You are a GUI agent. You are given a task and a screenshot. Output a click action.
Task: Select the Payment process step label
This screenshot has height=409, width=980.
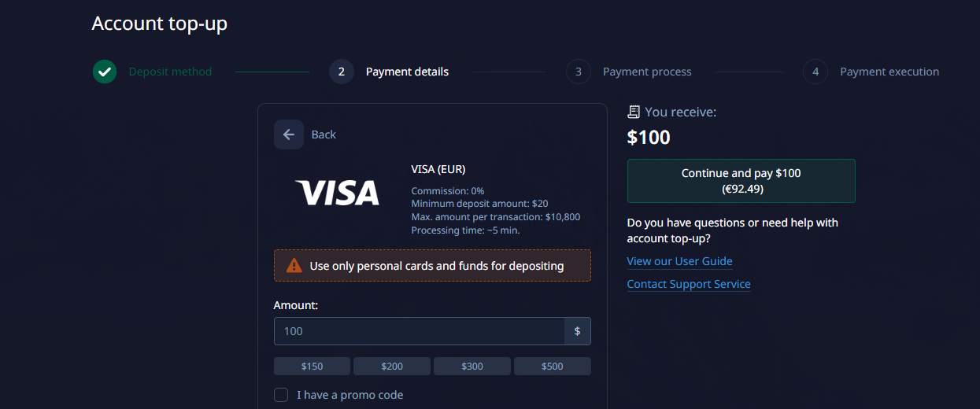647,72
